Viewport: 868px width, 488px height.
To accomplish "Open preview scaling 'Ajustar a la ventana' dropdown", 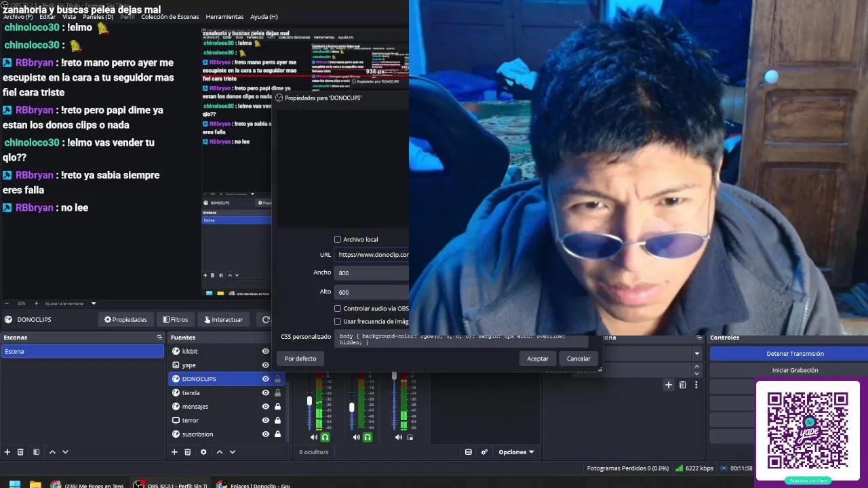I will point(71,304).
